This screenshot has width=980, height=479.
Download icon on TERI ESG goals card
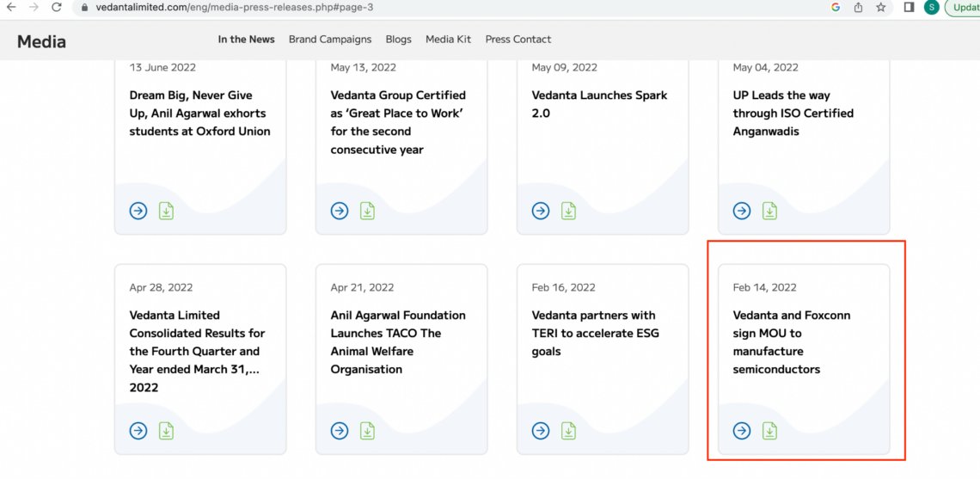coord(569,431)
